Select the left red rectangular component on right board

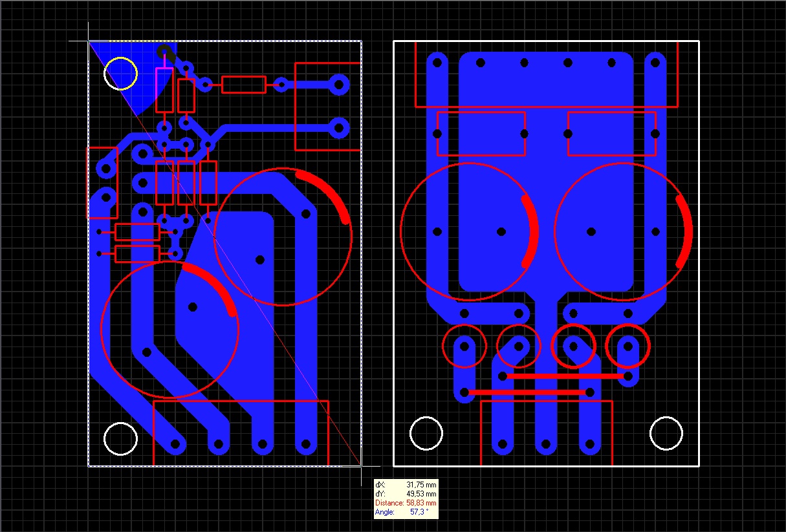[481, 134]
